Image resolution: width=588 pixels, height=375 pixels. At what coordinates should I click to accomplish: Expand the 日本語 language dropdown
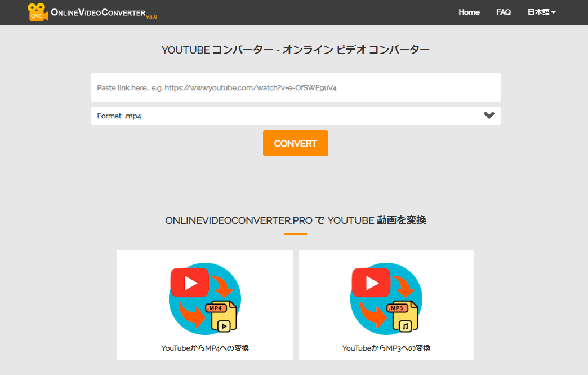541,12
